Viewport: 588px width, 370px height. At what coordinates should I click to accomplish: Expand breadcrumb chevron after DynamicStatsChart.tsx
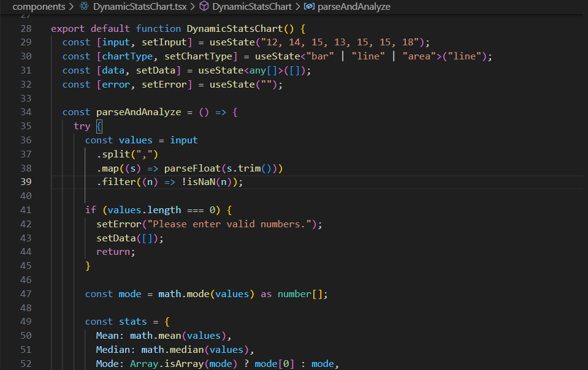point(193,7)
